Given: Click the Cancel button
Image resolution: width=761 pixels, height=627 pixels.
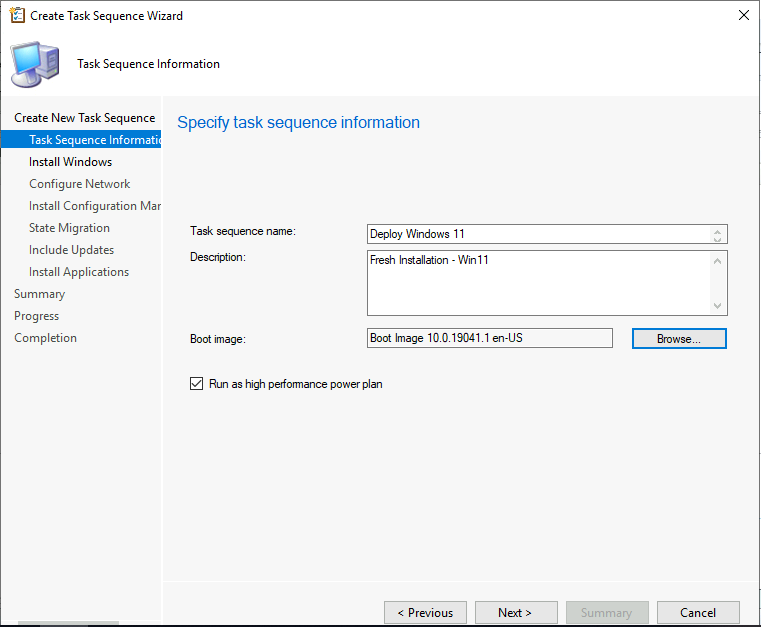Looking at the screenshot, I should pos(698,613).
